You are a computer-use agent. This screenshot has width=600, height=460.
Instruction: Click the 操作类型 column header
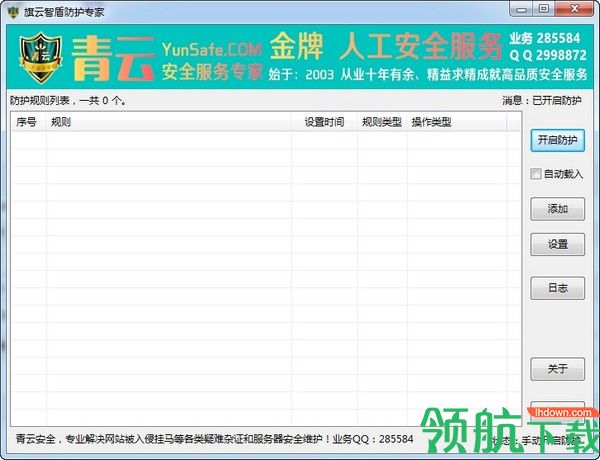click(457, 122)
